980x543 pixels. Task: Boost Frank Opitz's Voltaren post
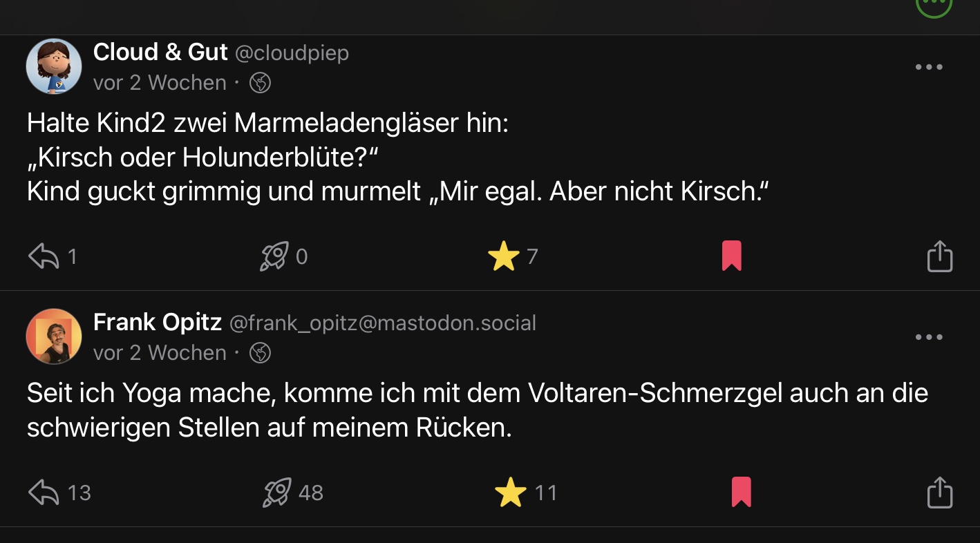[277, 493]
